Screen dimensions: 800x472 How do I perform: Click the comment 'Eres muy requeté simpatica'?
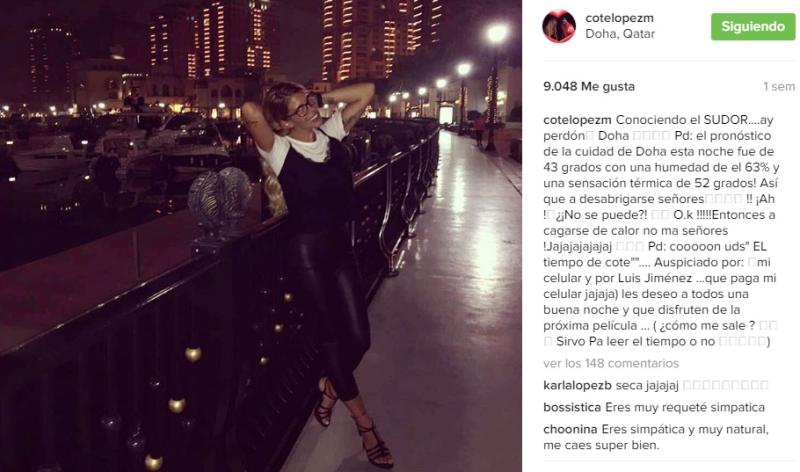685,407
